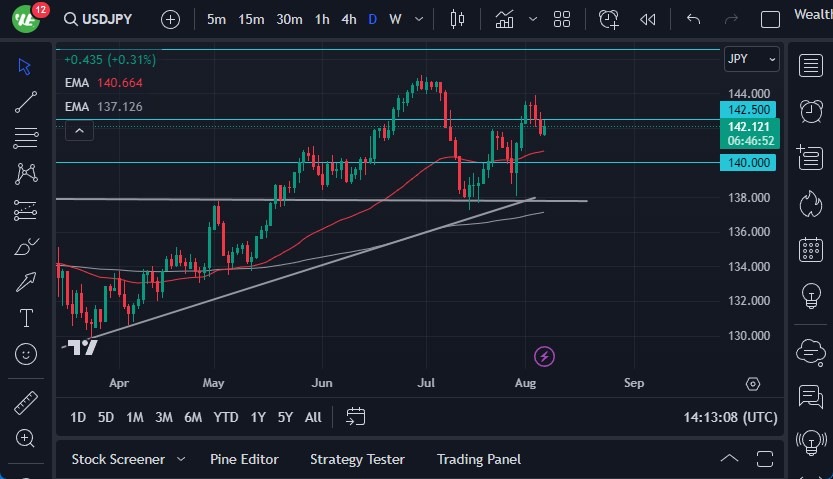Click the candlestick chart style icon

458,19
